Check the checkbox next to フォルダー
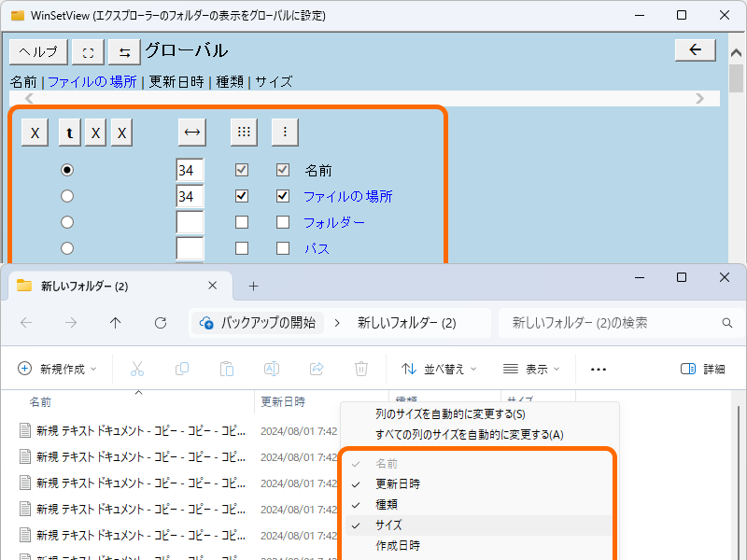Image resolution: width=747 pixels, height=560 pixels. (x=242, y=222)
